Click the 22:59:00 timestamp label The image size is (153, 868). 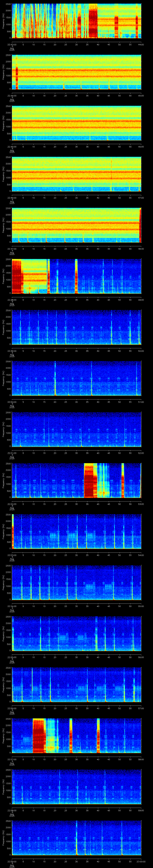[x=12, y=861]
